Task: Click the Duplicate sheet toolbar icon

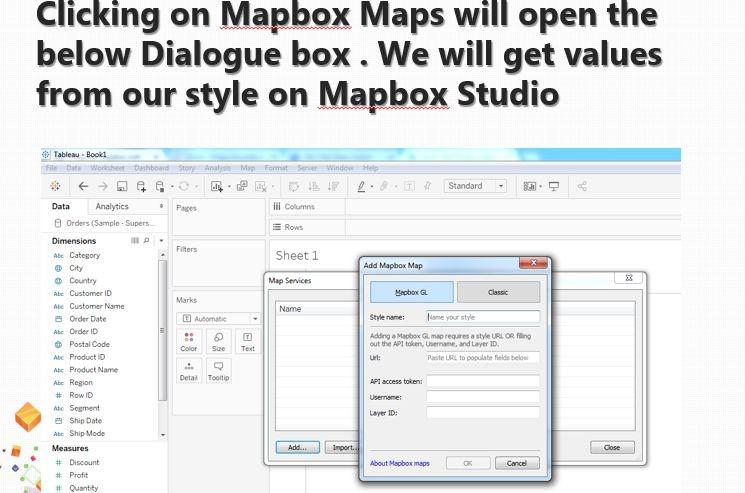Action: (242, 186)
